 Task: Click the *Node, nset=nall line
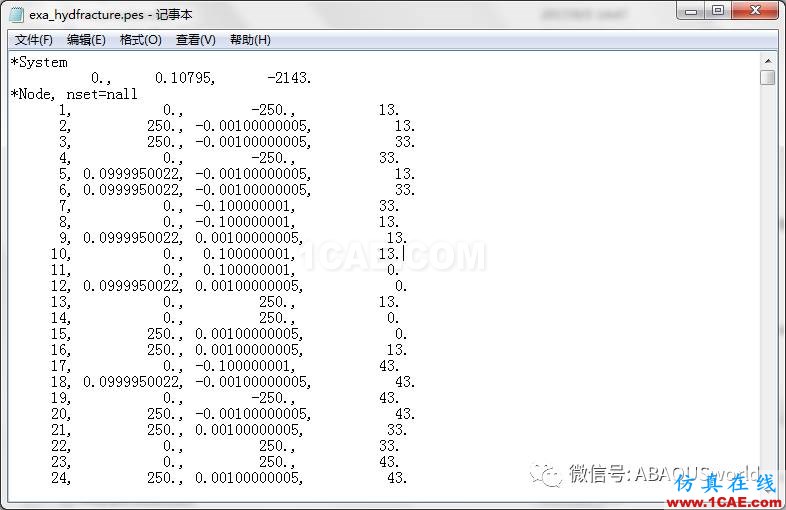[x=74, y=94]
